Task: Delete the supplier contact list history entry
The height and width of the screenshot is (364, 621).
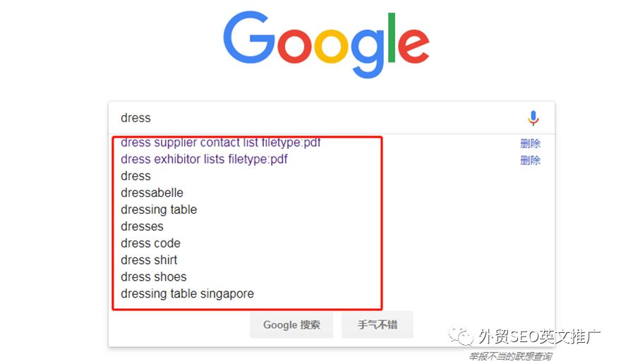Action: pyautogui.click(x=530, y=143)
